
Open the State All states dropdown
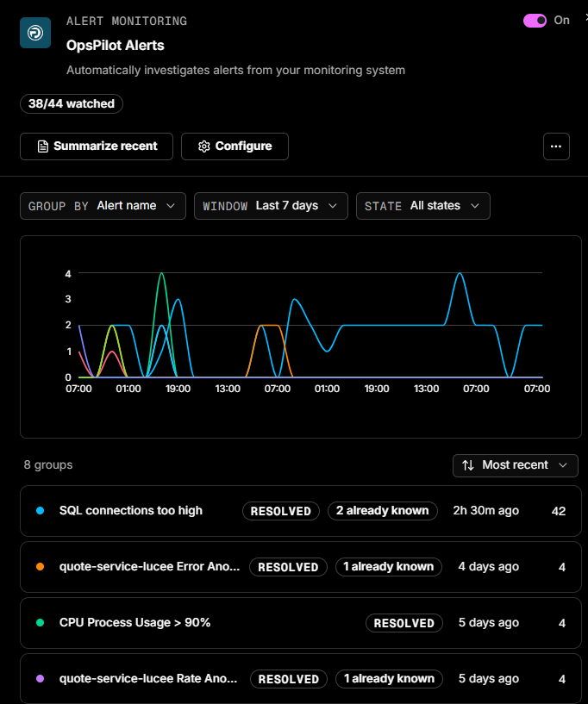[x=423, y=206]
